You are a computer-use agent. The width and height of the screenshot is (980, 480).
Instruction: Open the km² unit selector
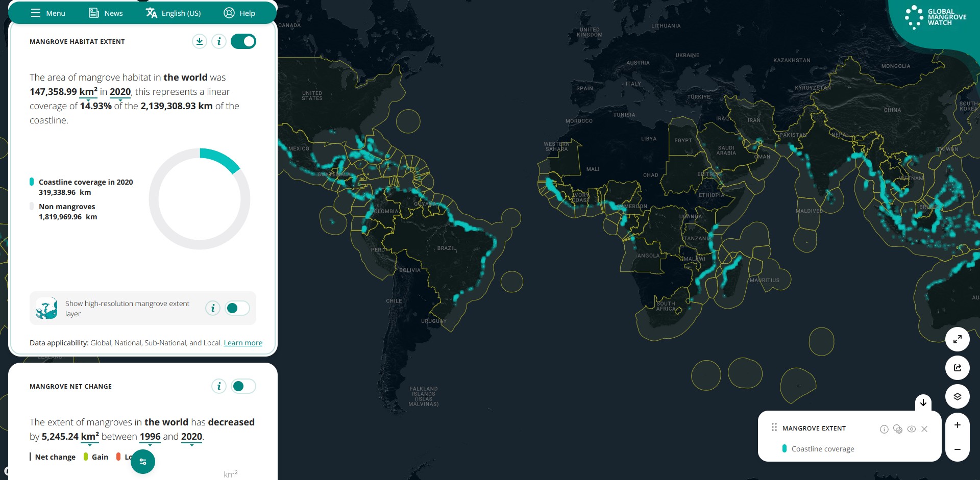pyautogui.click(x=88, y=92)
